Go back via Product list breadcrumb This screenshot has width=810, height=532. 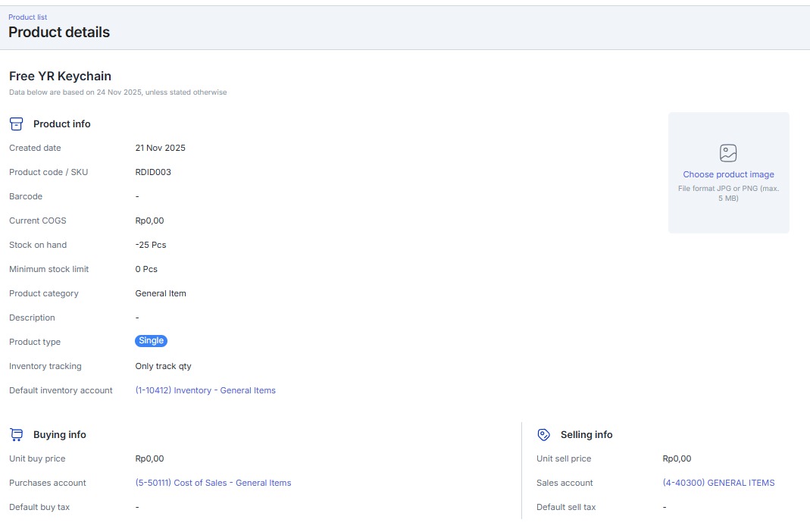(27, 17)
